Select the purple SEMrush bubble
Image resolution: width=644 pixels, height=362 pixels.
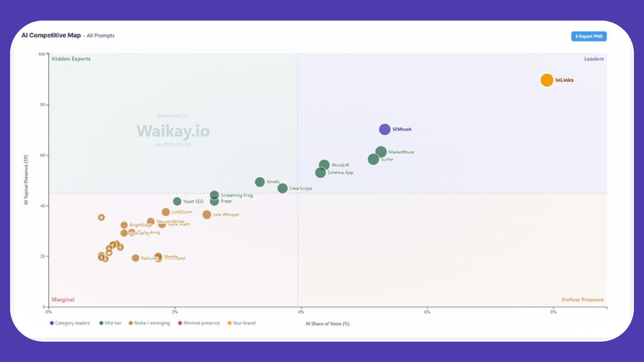384,129
